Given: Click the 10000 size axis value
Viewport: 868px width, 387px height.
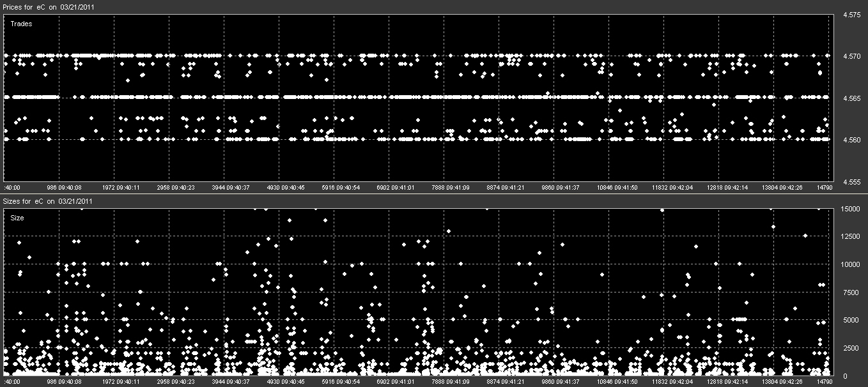Looking at the screenshot, I should point(851,265).
